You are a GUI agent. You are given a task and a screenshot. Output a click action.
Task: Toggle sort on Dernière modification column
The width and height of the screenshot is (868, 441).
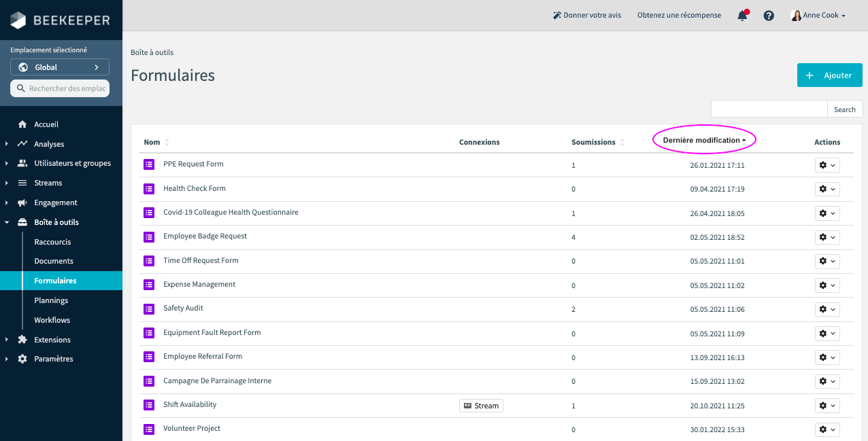point(705,140)
